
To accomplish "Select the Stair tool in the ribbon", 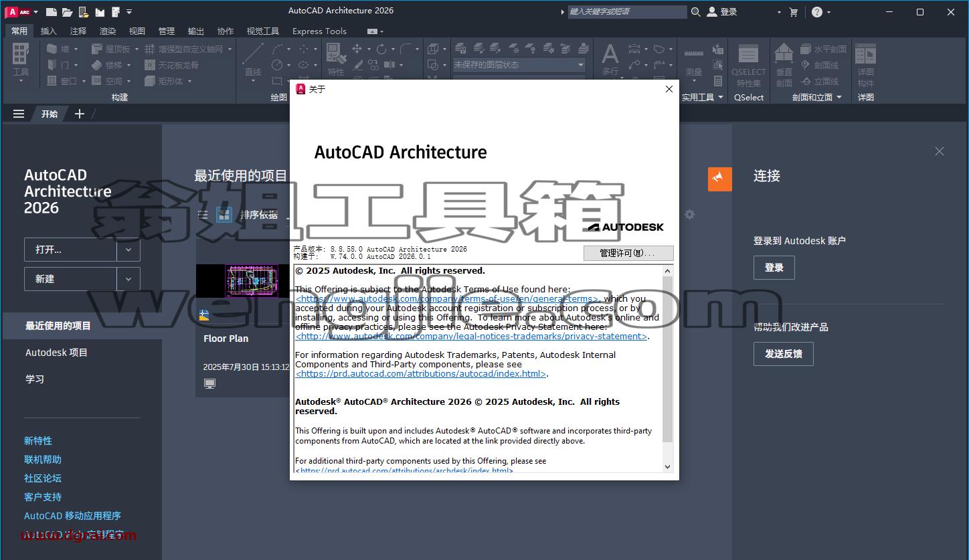I will coord(107,65).
